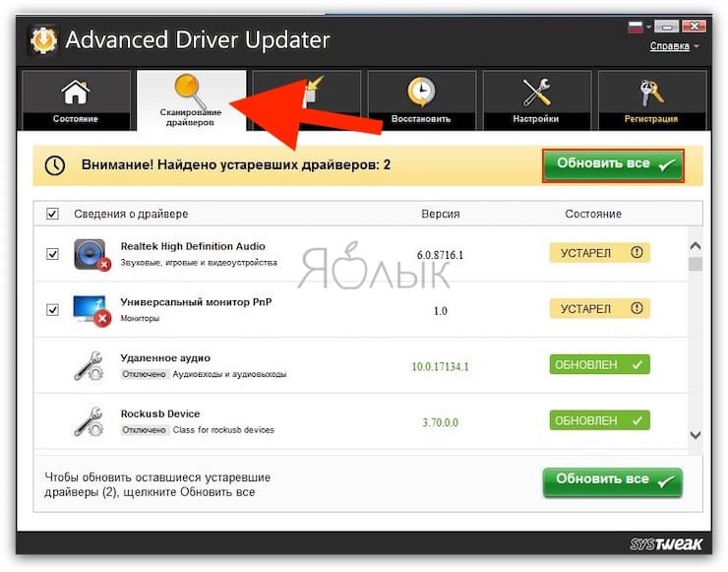The image size is (728, 572).
Task: Click the clock icon in warning banner
Action: 55,165
